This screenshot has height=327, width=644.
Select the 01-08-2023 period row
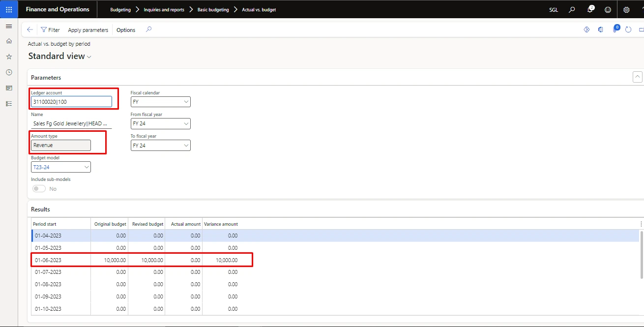click(335, 284)
